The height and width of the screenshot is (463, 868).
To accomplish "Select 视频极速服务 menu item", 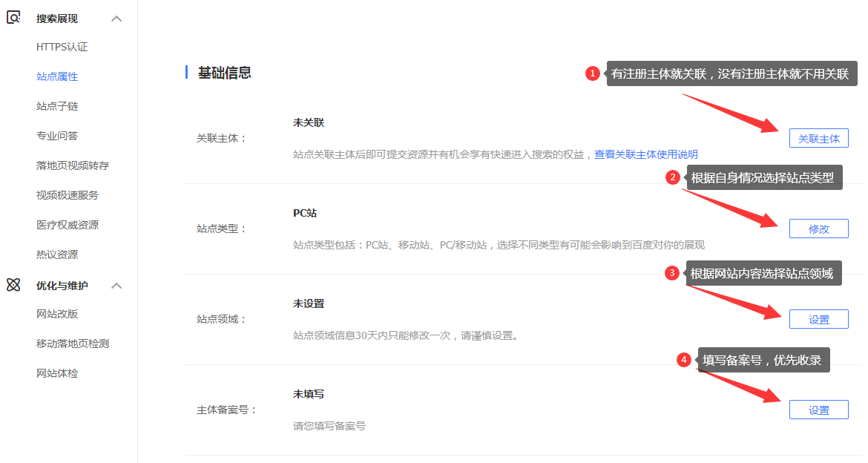I will click(x=68, y=195).
